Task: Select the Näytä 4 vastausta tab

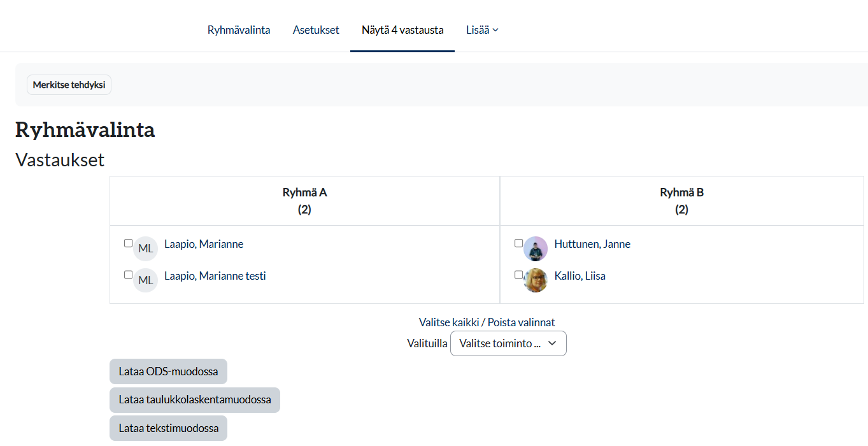Action: tap(402, 30)
